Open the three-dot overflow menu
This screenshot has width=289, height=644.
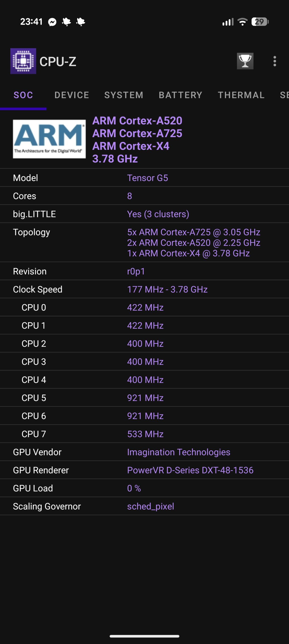pos(274,61)
